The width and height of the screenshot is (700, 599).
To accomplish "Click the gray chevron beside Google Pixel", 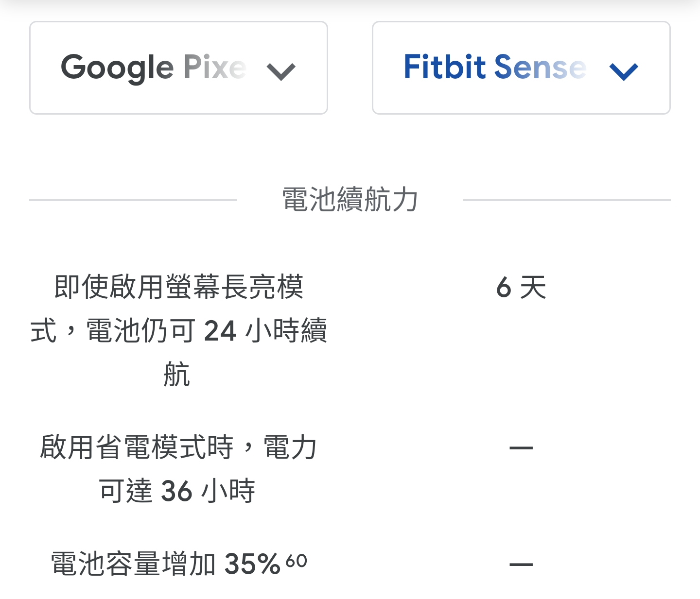I will pyautogui.click(x=281, y=72).
